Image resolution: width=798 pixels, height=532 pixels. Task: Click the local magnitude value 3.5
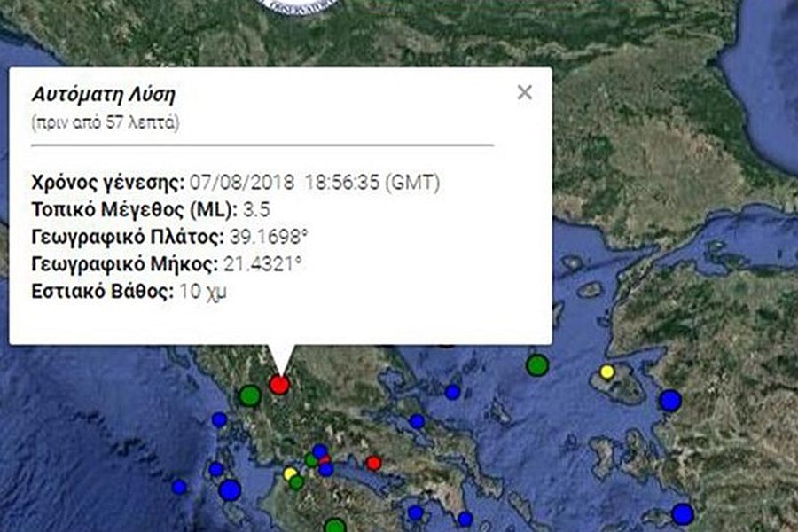(256, 210)
